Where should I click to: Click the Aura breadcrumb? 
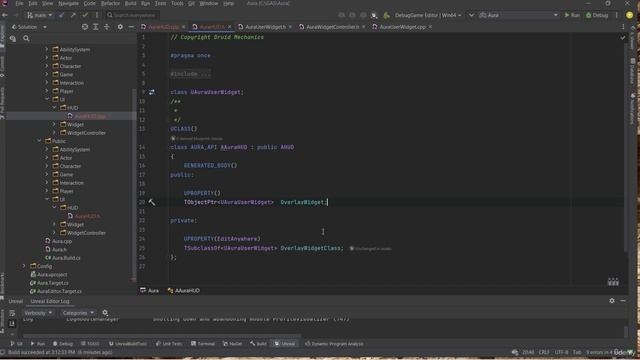point(149,291)
